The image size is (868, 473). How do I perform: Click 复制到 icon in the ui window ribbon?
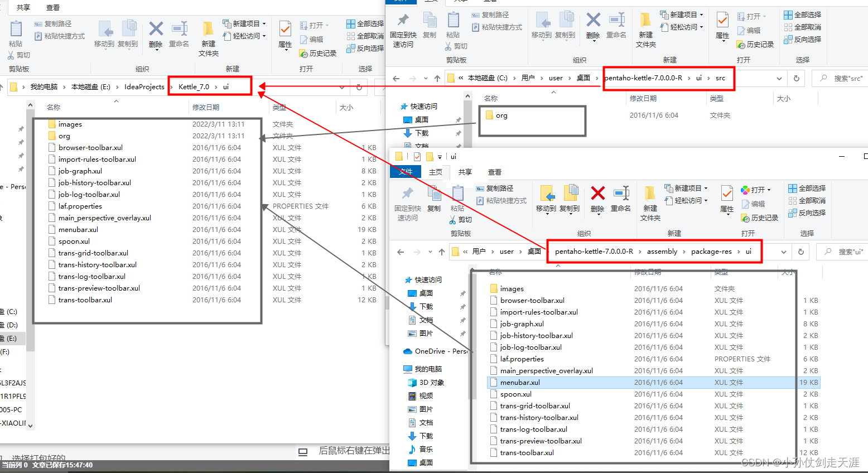pos(570,194)
